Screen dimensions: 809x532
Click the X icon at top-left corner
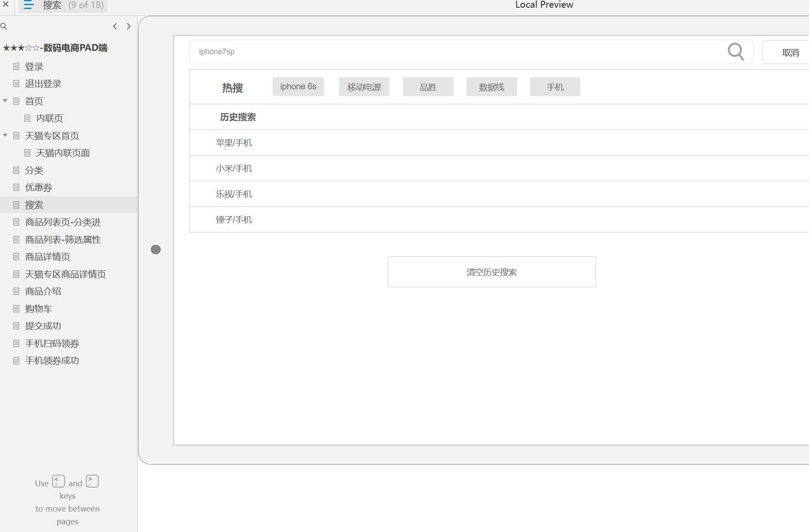click(x=6, y=5)
